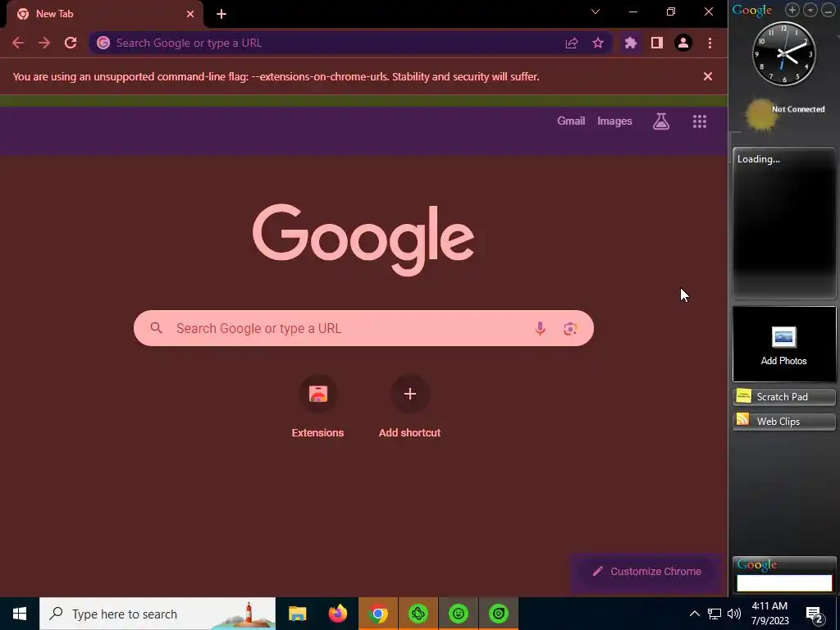Go back using the browser back arrow
Image resolution: width=840 pixels, height=630 pixels.
(18, 43)
